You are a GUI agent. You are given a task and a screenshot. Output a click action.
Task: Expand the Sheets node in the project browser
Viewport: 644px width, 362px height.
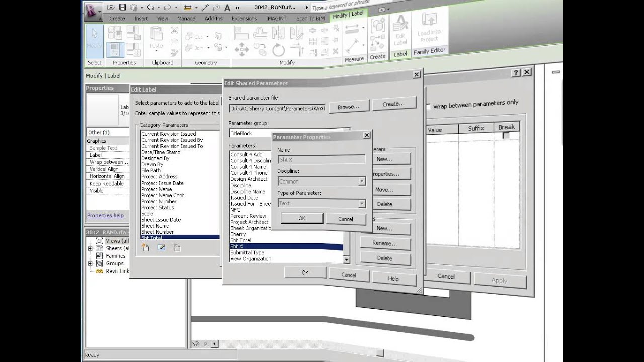pyautogui.click(x=91, y=248)
